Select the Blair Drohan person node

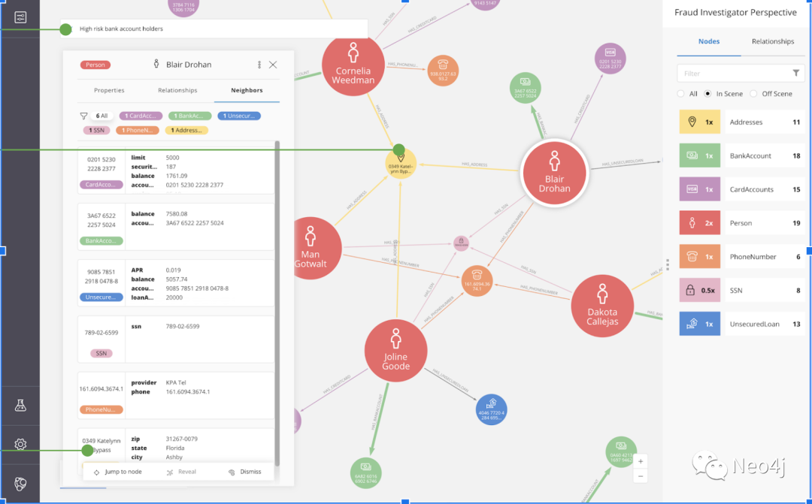[555, 174]
